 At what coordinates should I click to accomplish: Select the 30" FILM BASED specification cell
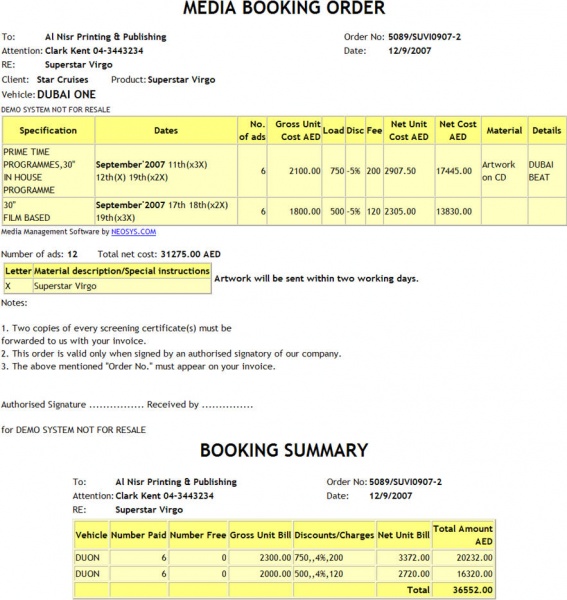tap(48, 211)
